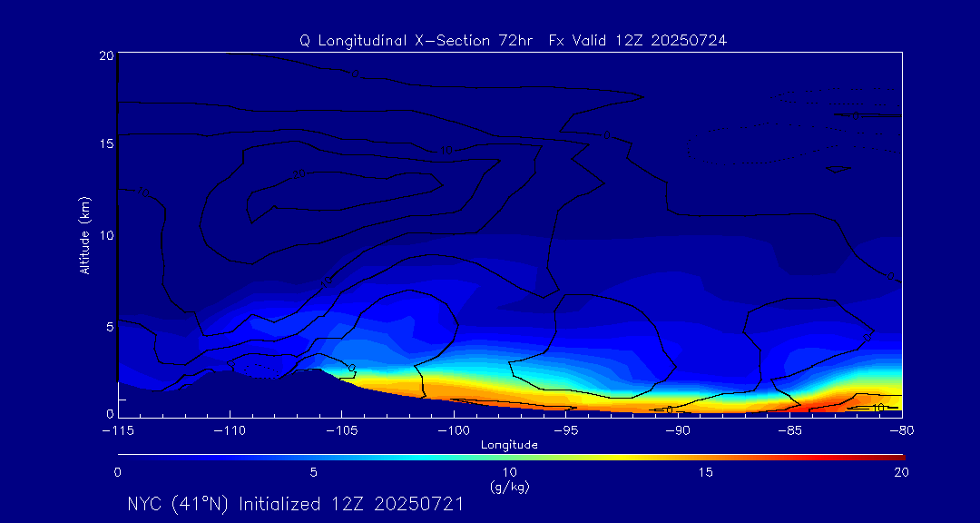Click the 20 km altitude tick label
980x523 pixels.
pyautogui.click(x=104, y=55)
